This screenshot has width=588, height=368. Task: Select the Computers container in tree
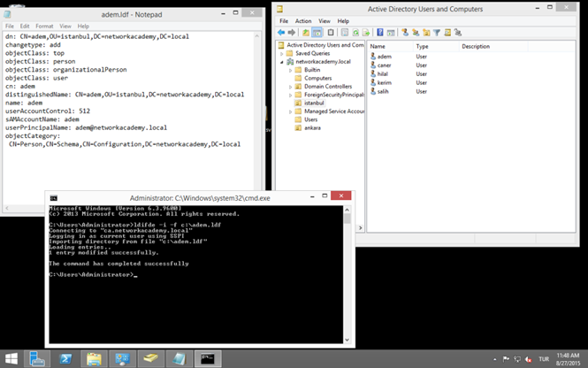click(318, 79)
